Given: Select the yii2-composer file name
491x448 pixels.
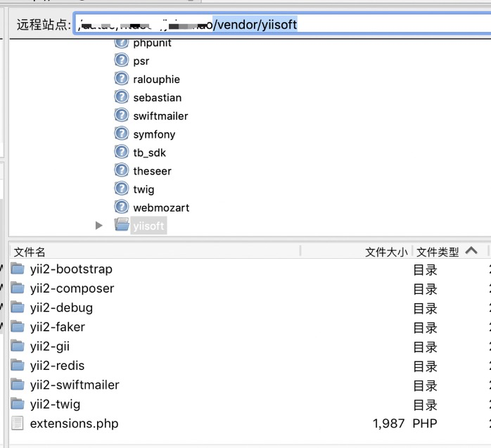Looking at the screenshot, I should pyautogui.click(x=72, y=288).
